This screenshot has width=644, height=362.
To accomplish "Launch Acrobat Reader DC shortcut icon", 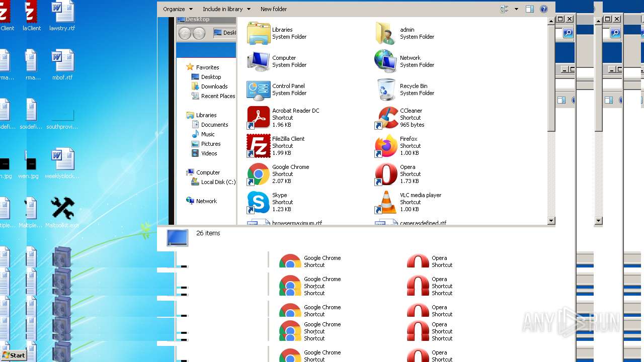I will tap(259, 118).
